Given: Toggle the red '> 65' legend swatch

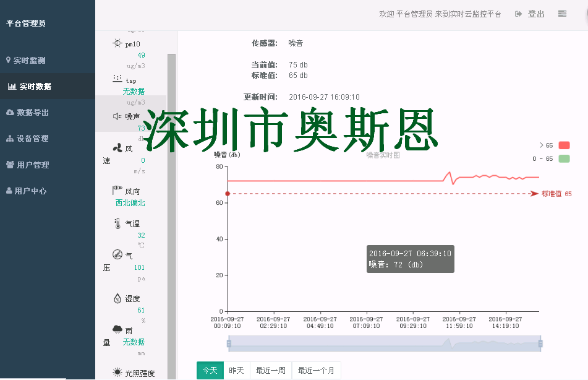Looking at the screenshot, I should point(563,145).
